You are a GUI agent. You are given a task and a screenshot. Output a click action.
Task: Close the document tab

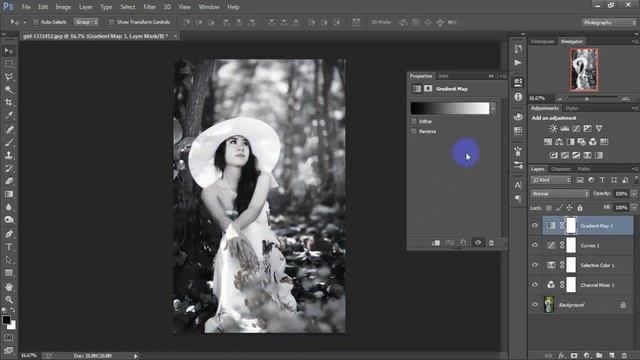[175, 36]
